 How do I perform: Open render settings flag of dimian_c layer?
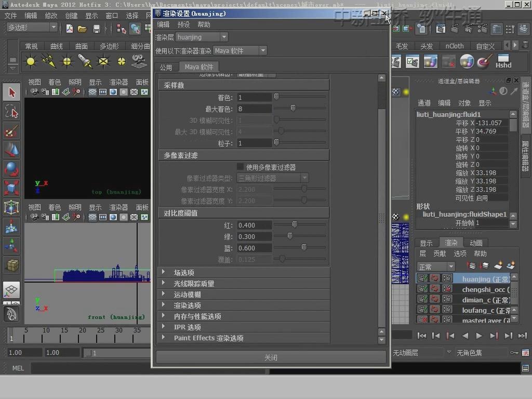[447, 299]
